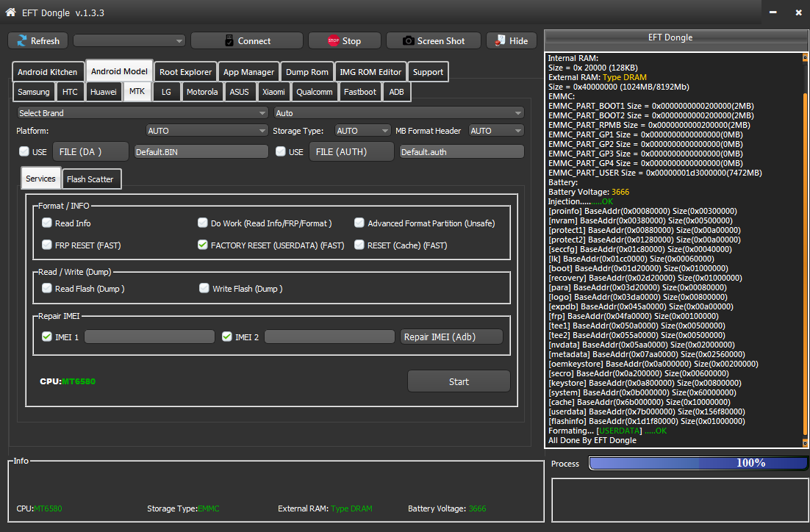The image size is (810, 532).
Task: Click the Screen Shot camera icon
Action: click(408, 41)
